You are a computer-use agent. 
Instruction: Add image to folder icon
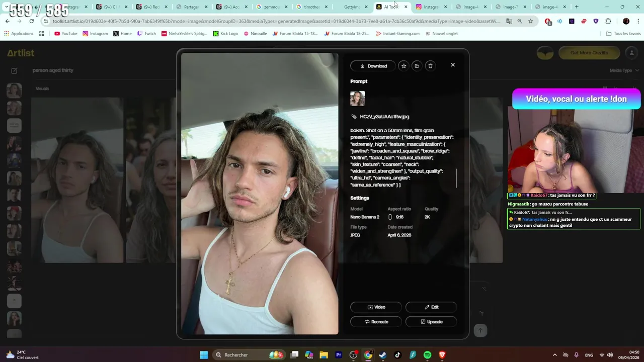(417, 66)
